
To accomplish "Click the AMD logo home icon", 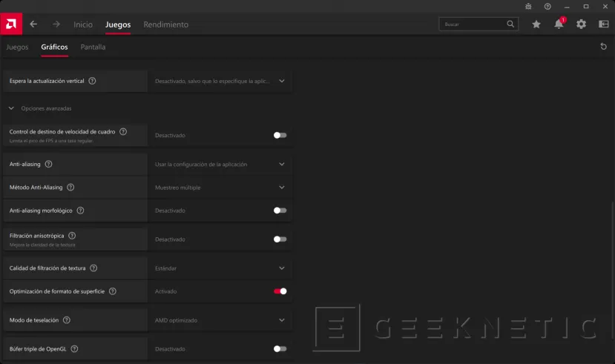I will (11, 24).
